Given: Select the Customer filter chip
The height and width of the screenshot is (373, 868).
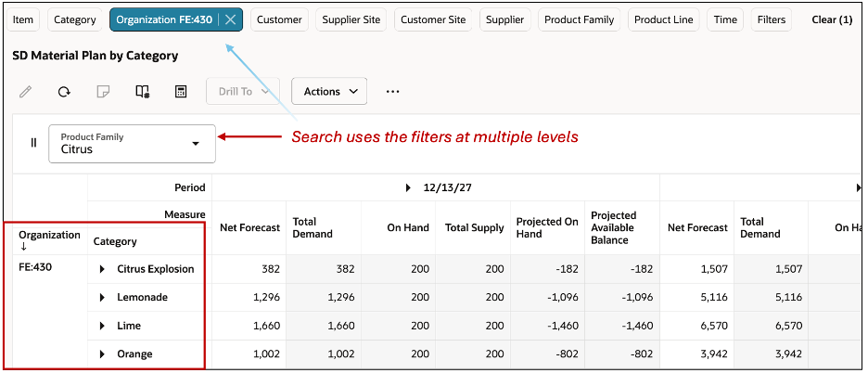Looking at the screenshot, I should [279, 19].
